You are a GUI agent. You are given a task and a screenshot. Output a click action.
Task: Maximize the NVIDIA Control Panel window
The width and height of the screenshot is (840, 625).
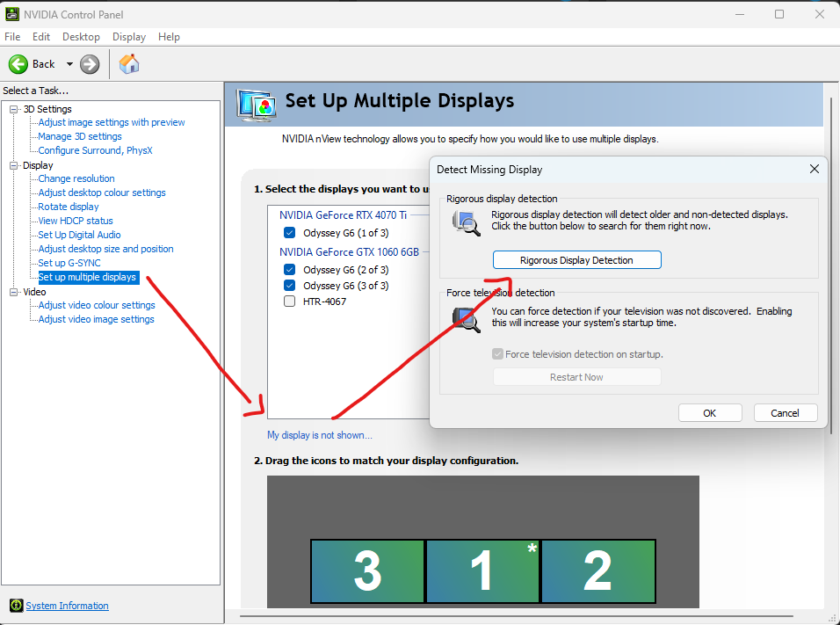(779, 14)
